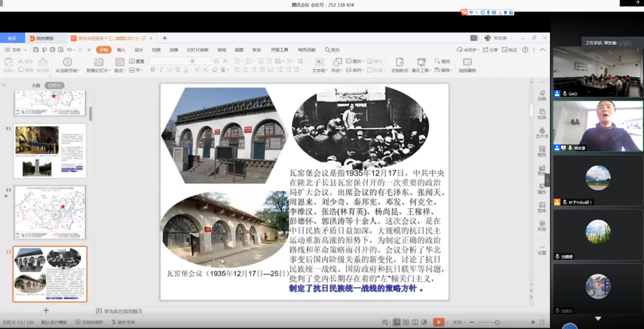Select the Shapes (形状) tool icon

click(x=337, y=62)
